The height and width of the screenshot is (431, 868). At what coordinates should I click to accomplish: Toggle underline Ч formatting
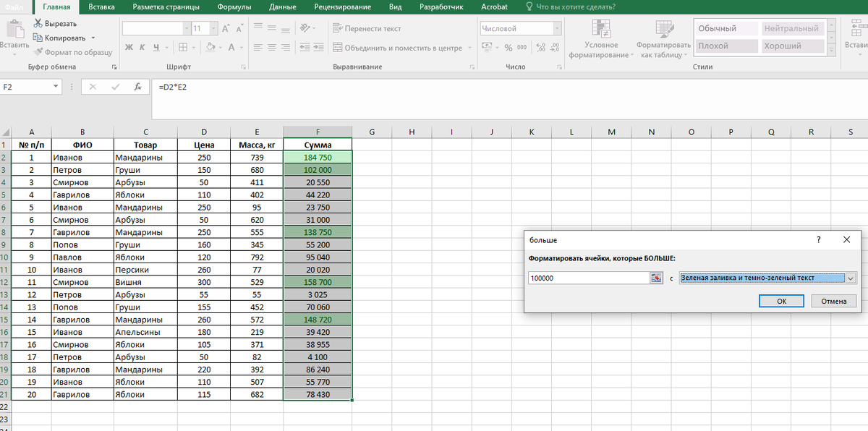pos(156,48)
